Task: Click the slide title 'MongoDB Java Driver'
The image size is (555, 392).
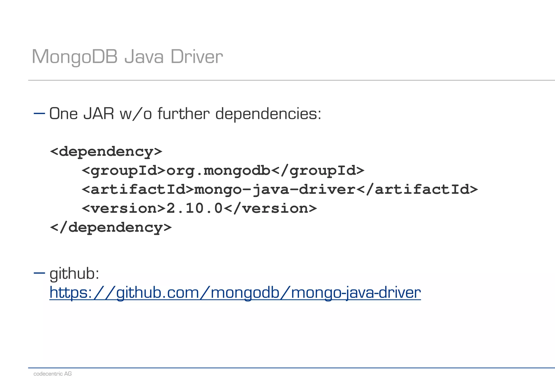Action: coord(127,57)
